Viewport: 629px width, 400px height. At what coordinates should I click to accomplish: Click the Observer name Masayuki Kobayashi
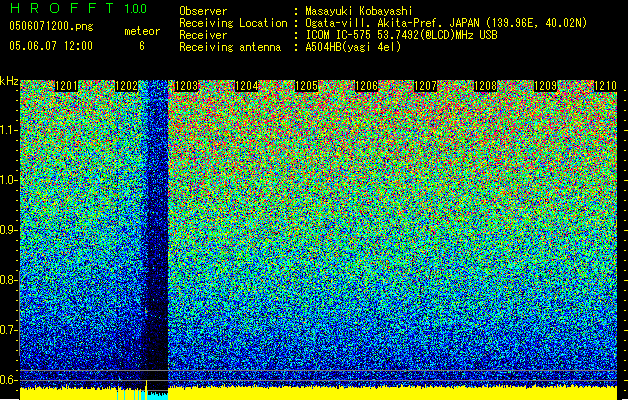click(358, 11)
